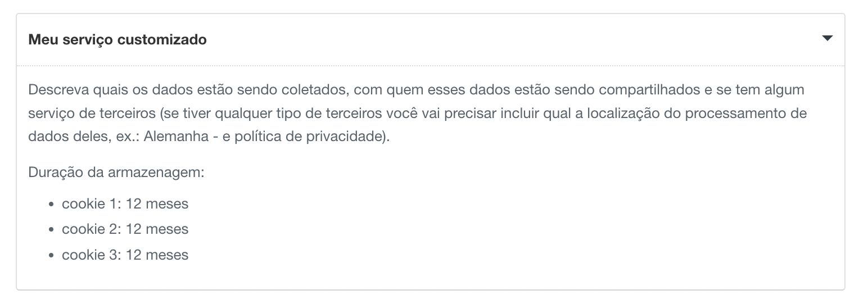Screen dimensions: 868x299
Task: Click "serviço de terceiros" in the description
Action: (91, 114)
